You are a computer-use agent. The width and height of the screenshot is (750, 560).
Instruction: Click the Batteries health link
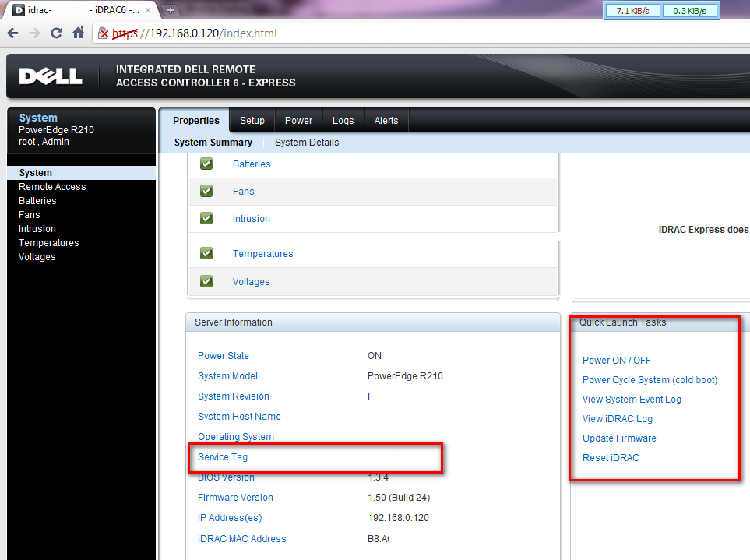tap(252, 164)
